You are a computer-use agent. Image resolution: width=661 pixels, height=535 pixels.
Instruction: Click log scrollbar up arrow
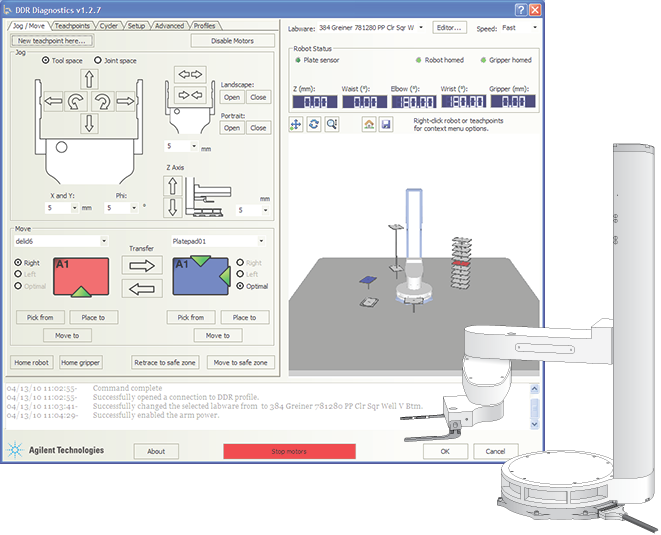pyautogui.click(x=534, y=389)
